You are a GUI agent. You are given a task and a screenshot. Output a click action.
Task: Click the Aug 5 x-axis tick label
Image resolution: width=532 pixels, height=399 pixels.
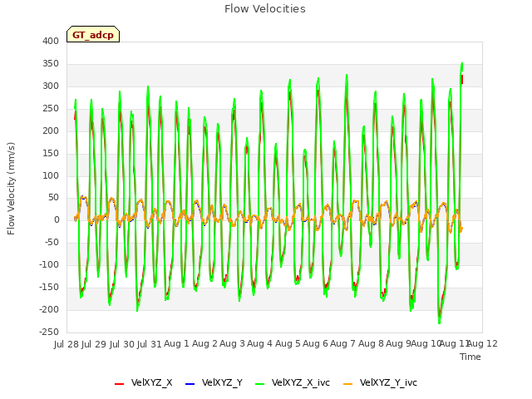tap(288, 343)
